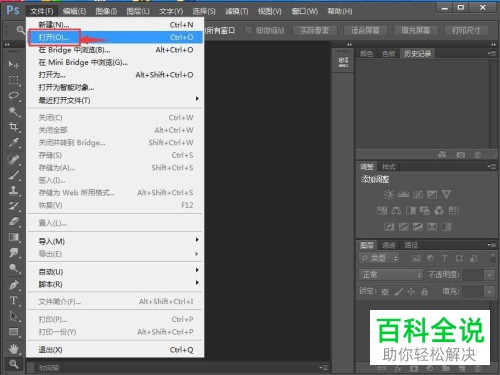Open the 不透明度 opacity dropdown arrow
Viewport: 500px width, 375px height.
[x=489, y=275]
